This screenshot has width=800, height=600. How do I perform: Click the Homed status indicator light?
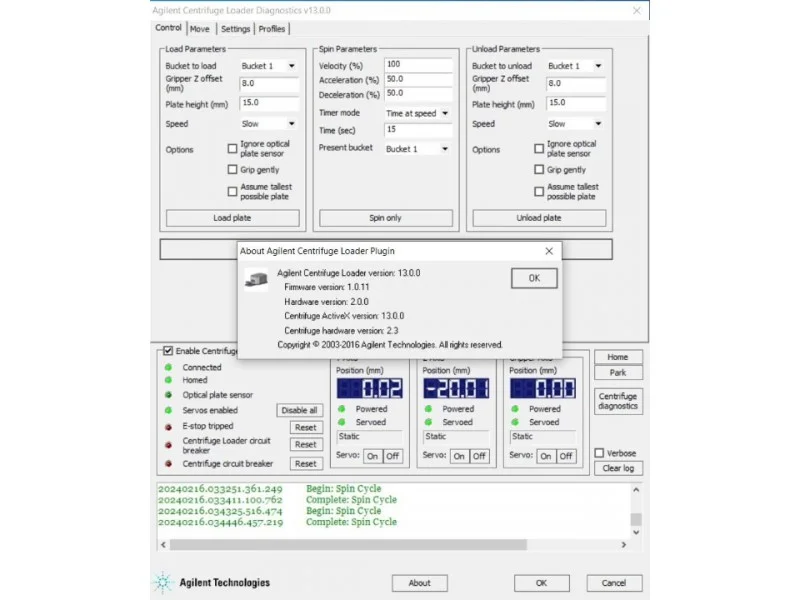pos(168,380)
